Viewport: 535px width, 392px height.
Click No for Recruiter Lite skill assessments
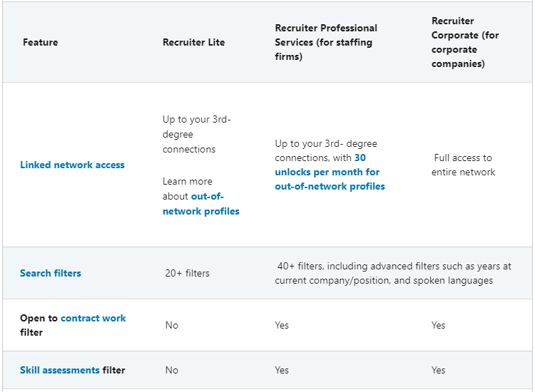[171, 370]
